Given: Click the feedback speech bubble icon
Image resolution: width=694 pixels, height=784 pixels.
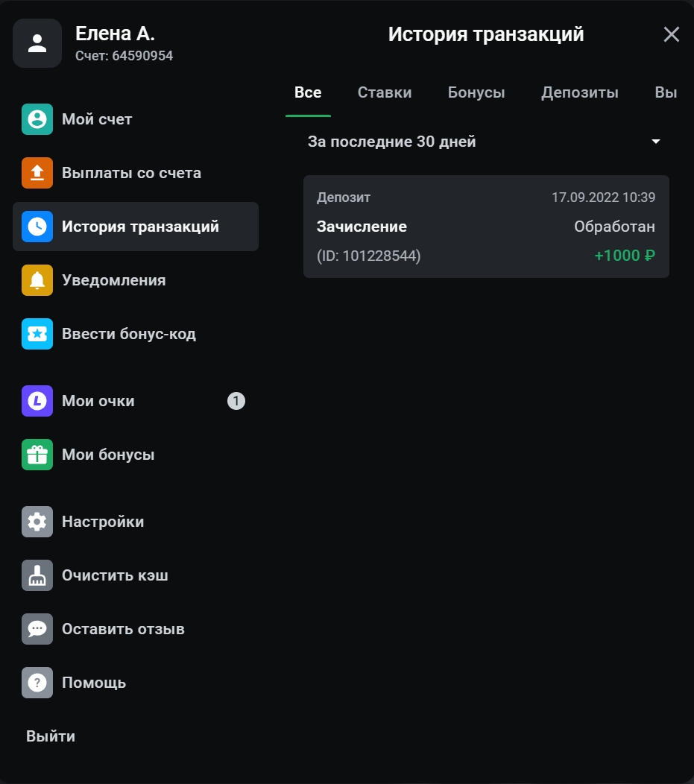Looking at the screenshot, I should (37, 629).
